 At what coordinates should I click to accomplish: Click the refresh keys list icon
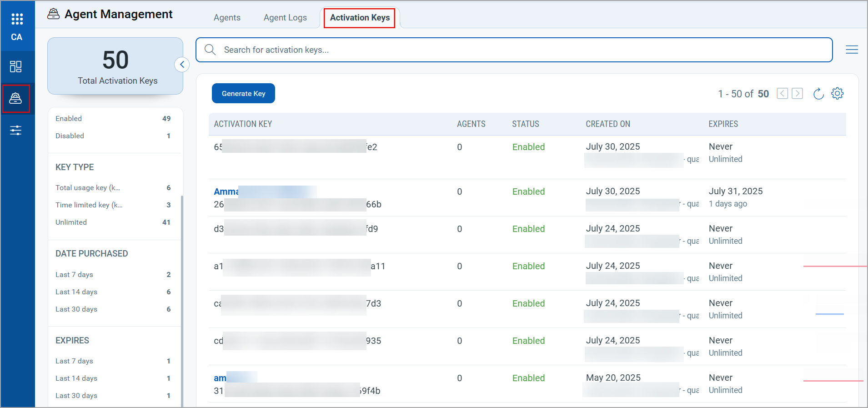[x=818, y=94]
